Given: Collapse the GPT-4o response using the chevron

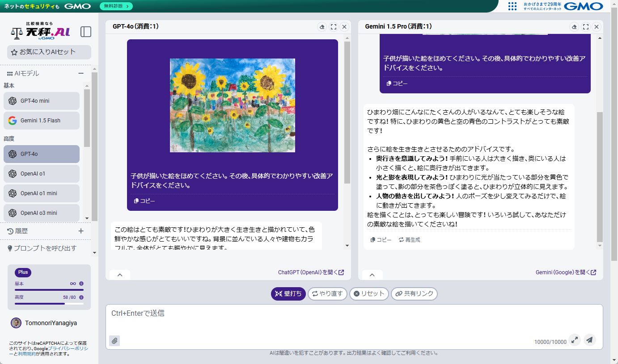Looking at the screenshot, I should 119,275.
